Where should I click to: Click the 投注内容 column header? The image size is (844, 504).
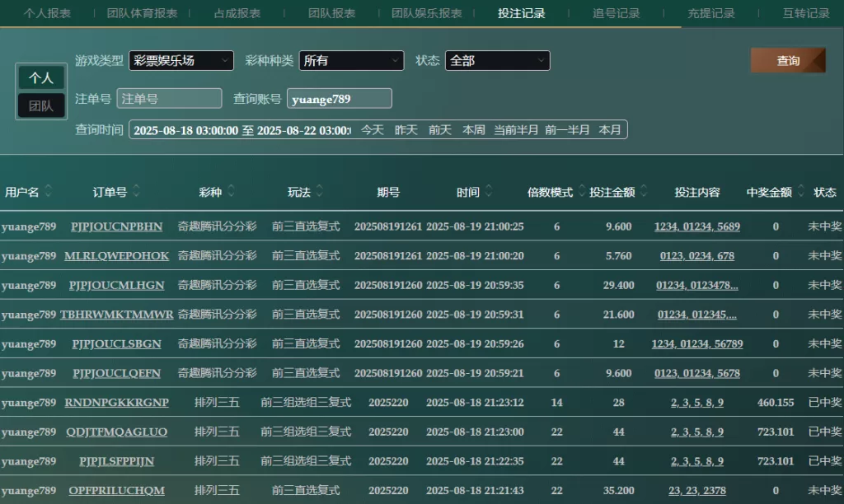[x=697, y=192]
